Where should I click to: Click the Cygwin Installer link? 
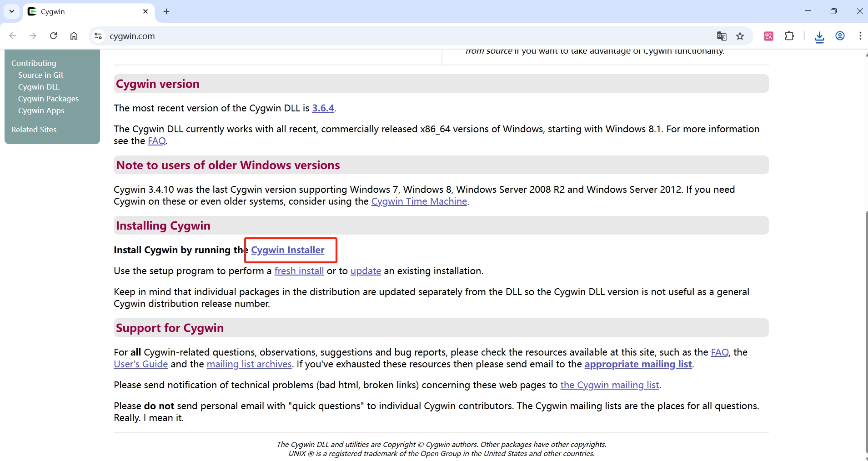287,250
